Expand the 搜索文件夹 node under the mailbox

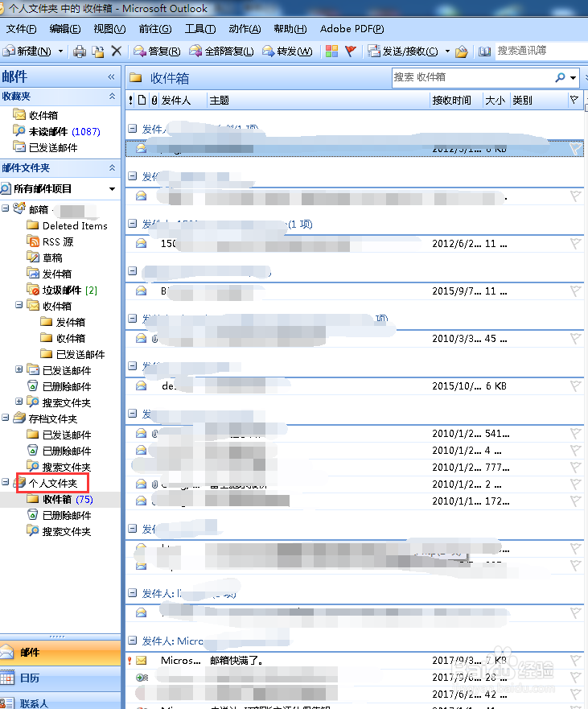coord(19,401)
